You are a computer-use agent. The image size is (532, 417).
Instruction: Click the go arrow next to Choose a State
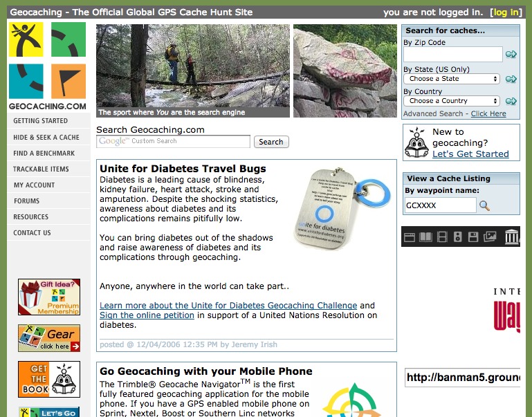(511, 79)
